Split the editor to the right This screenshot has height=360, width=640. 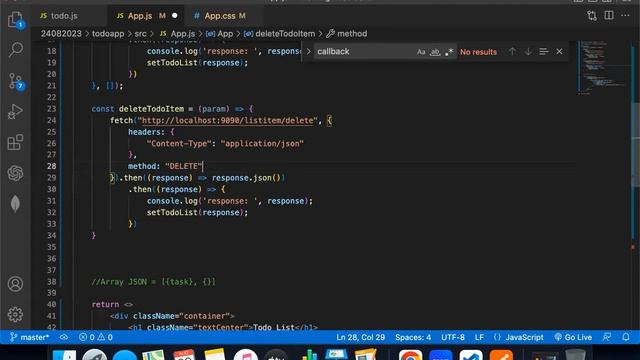609,16
